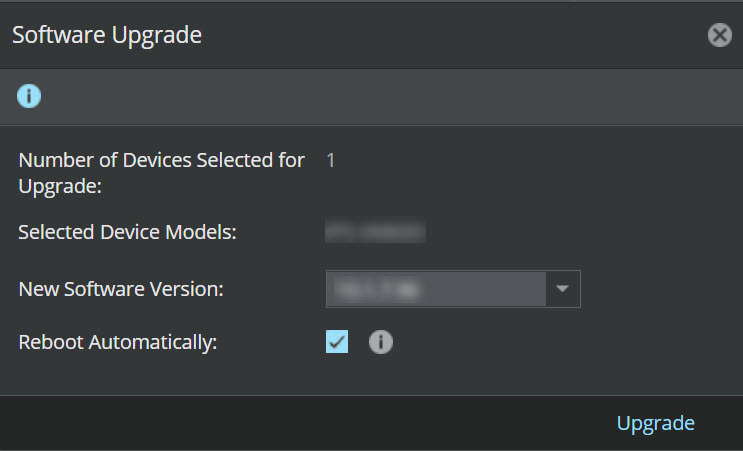743x451 pixels.
Task: Click the New Software Version label
Action: 121,289
